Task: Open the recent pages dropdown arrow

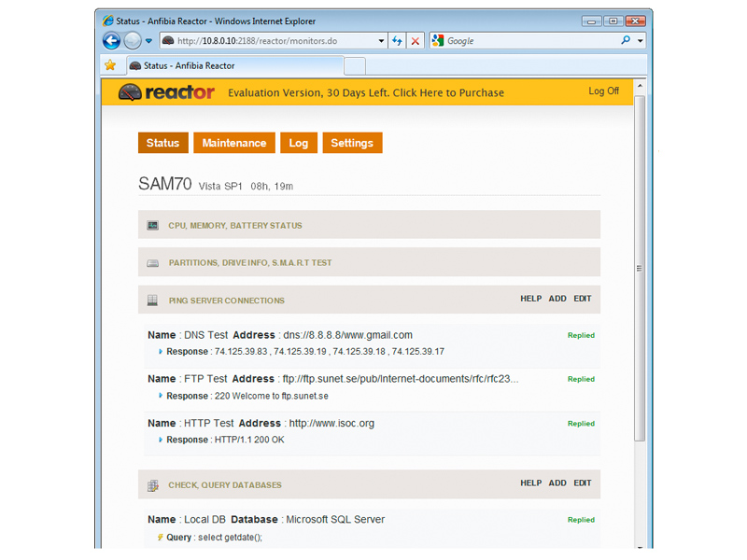Action: [x=148, y=41]
